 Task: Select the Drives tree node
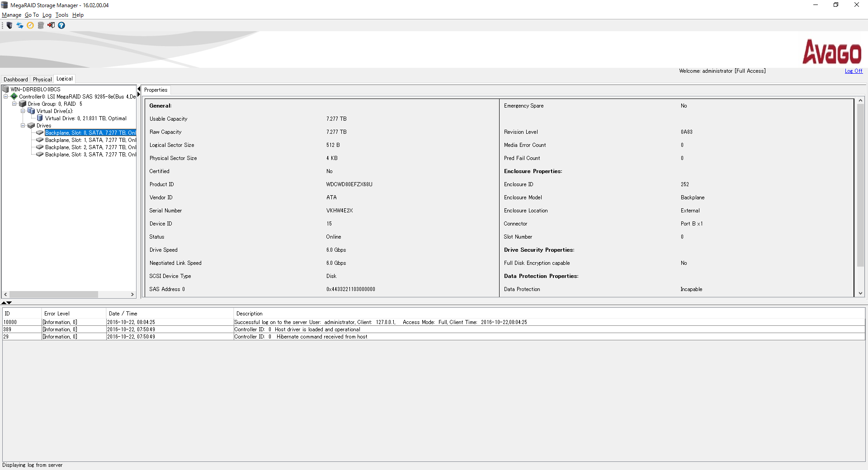pyautogui.click(x=44, y=126)
